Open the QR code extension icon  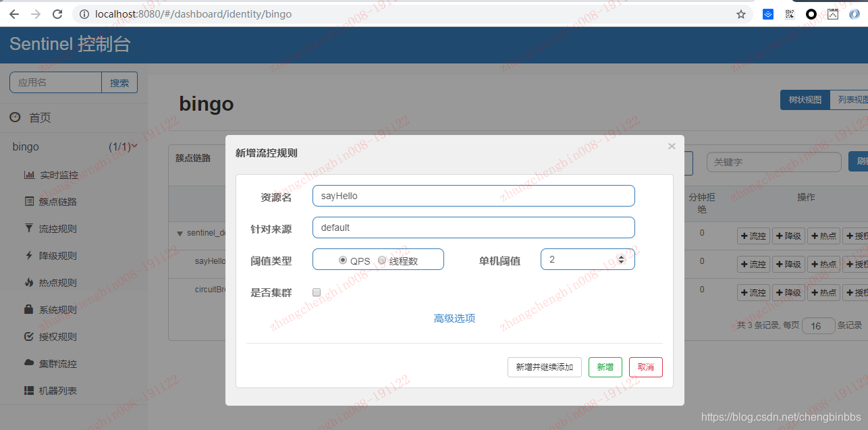(x=790, y=14)
